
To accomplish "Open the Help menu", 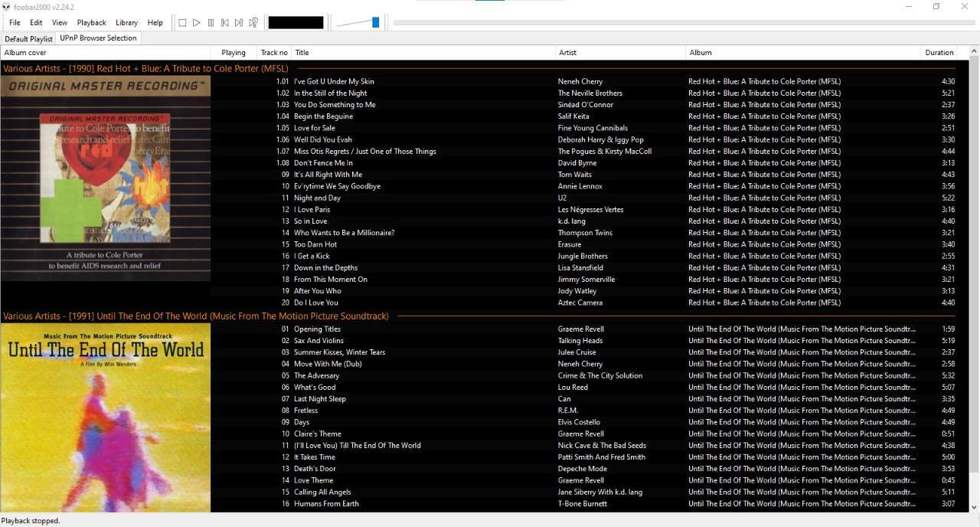I will (x=155, y=23).
